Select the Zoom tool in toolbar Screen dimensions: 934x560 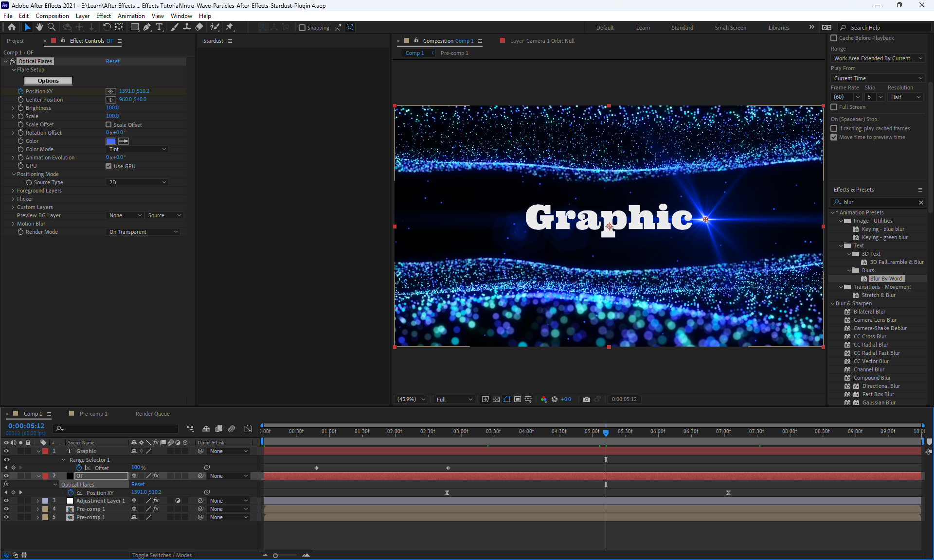pyautogui.click(x=51, y=27)
